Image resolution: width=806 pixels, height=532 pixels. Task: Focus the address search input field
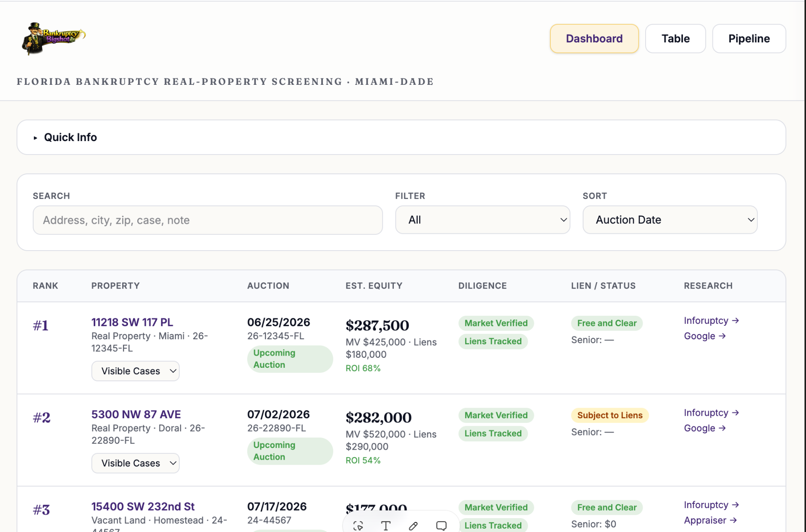(x=207, y=220)
